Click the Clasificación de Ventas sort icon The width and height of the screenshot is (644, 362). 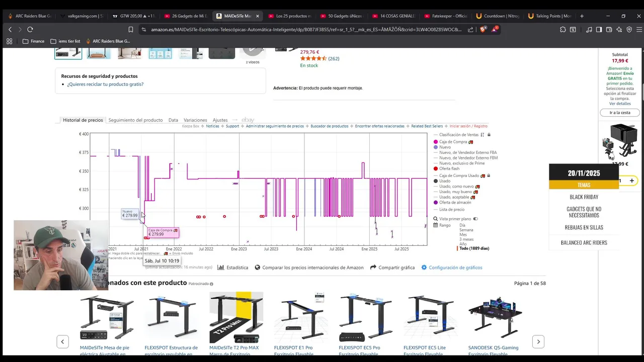coord(482,135)
